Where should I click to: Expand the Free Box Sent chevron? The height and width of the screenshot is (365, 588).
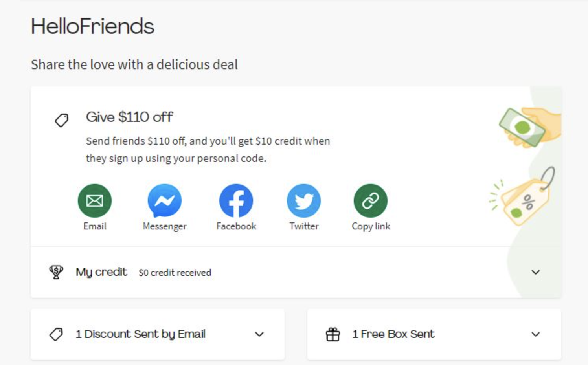pos(535,334)
